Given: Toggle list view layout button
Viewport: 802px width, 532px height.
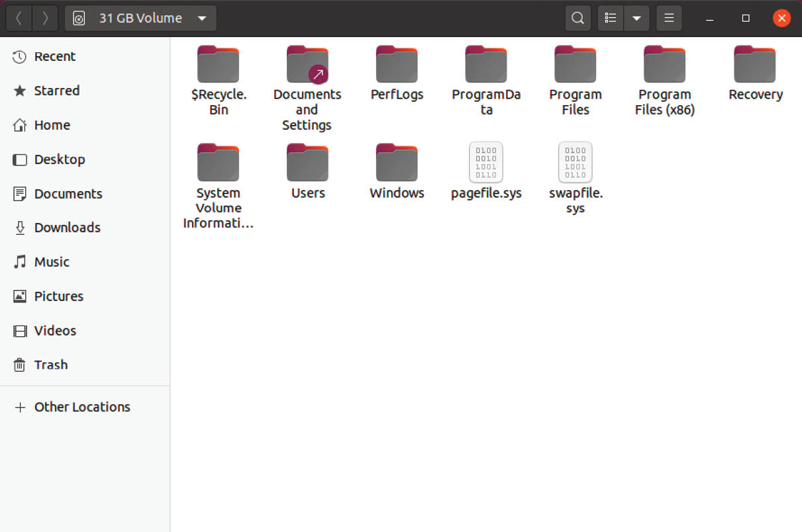Looking at the screenshot, I should (x=611, y=19).
